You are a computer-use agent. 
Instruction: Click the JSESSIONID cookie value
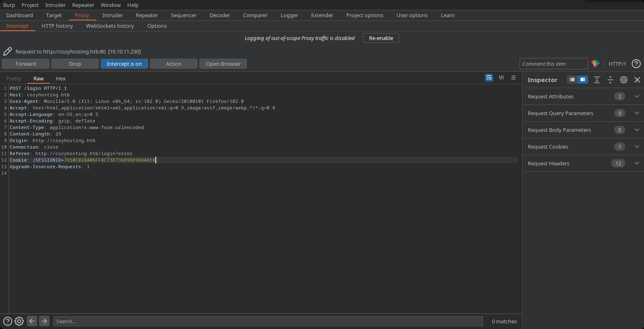[x=109, y=160]
